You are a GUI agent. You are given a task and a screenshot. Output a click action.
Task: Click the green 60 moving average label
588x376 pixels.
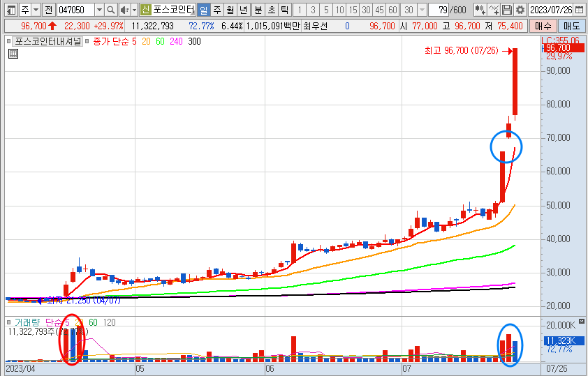(160, 41)
